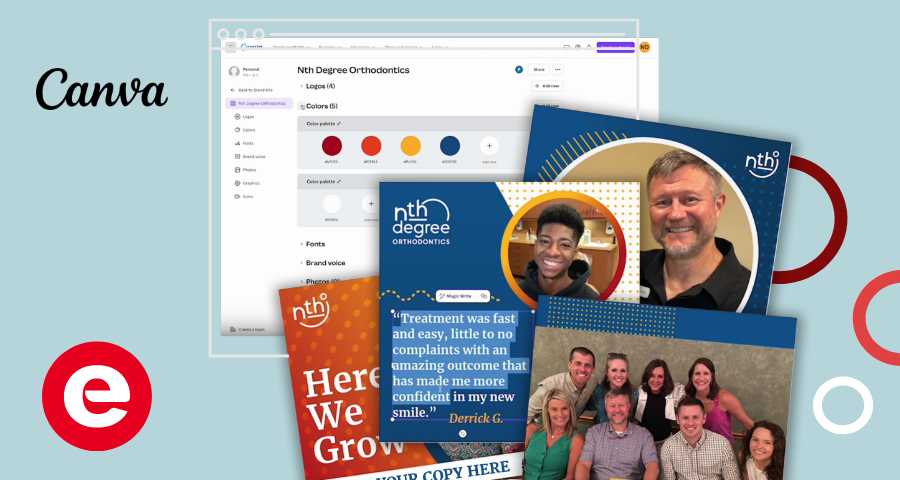900x480 pixels.
Task: Click the rotate handle below testimonial text box
Action: [463, 433]
